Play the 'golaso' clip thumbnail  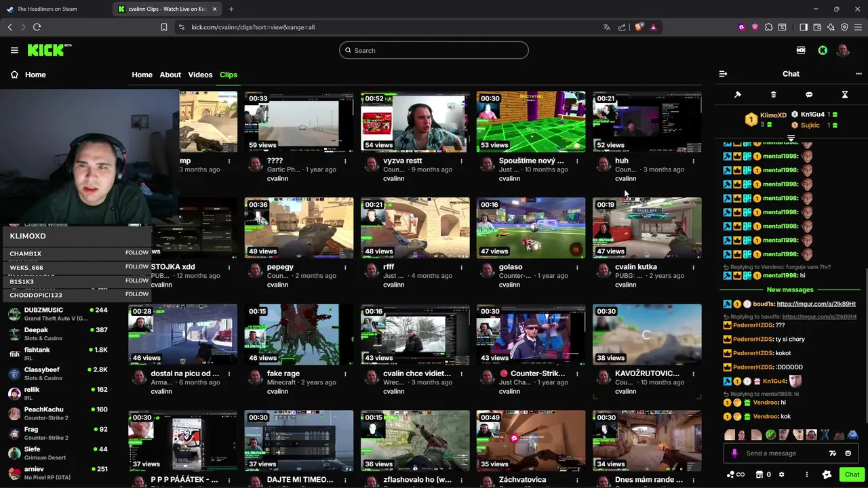[531, 228]
